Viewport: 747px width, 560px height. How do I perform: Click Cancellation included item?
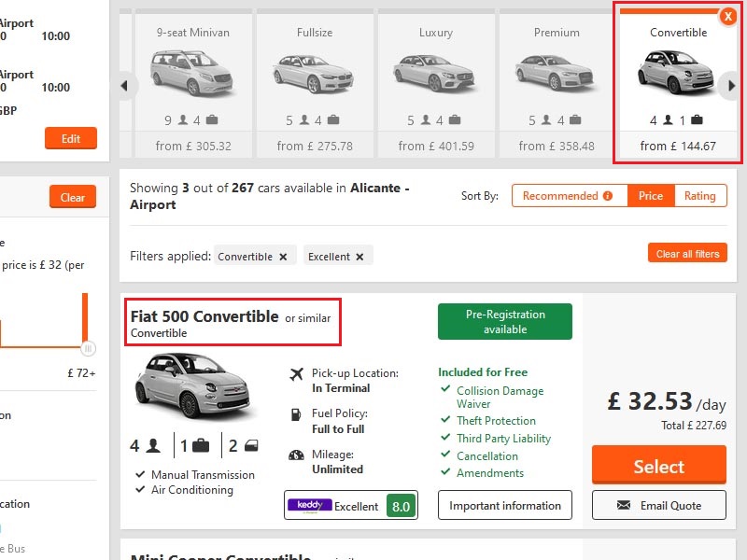(486, 456)
